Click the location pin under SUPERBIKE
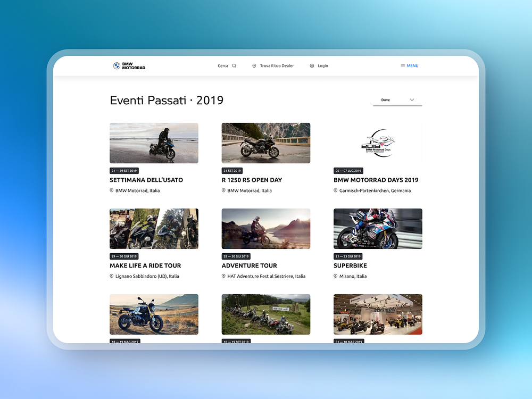The image size is (532, 399). tap(335, 276)
